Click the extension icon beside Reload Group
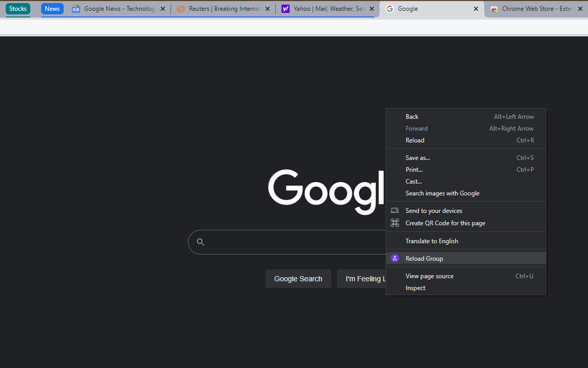Viewport: 588px width, 368px height. click(x=395, y=258)
